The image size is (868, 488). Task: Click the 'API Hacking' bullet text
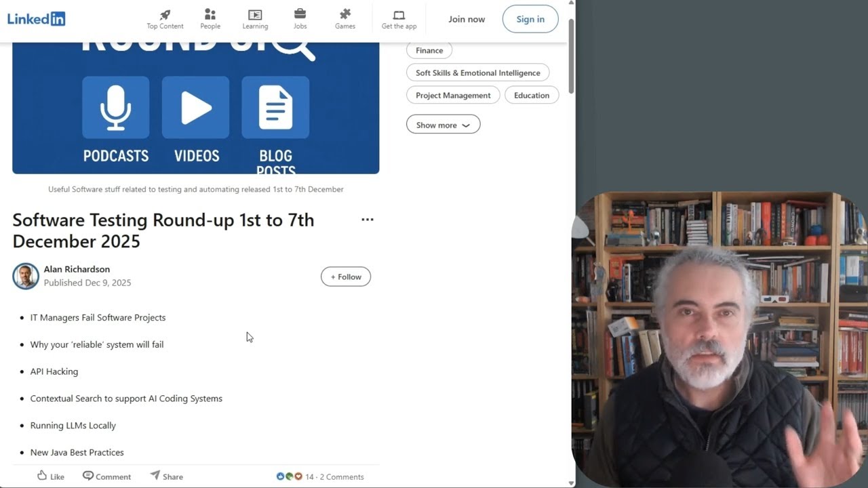click(54, 371)
